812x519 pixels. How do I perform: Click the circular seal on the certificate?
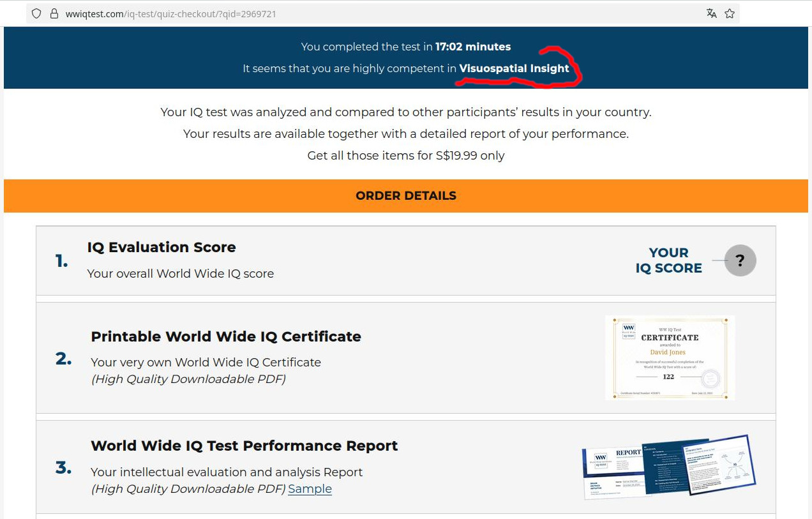pos(711,378)
